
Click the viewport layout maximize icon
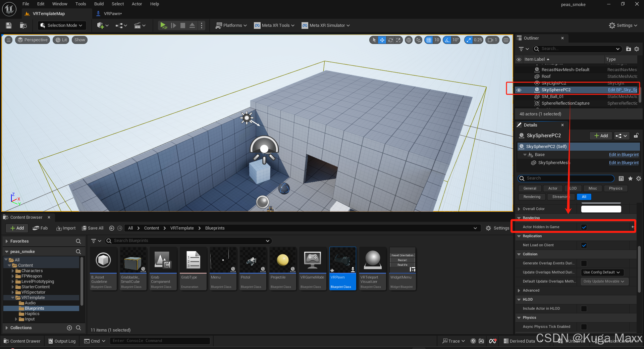pyautogui.click(x=506, y=40)
